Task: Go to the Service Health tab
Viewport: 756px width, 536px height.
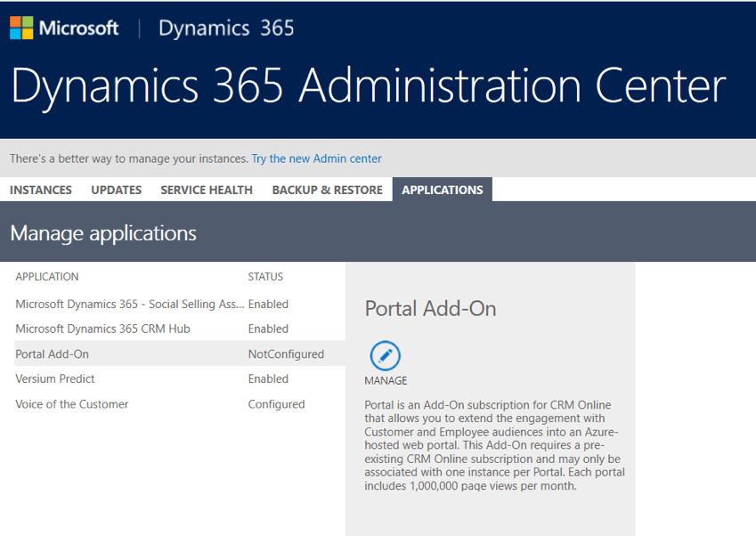Action: tap(207, 190)
